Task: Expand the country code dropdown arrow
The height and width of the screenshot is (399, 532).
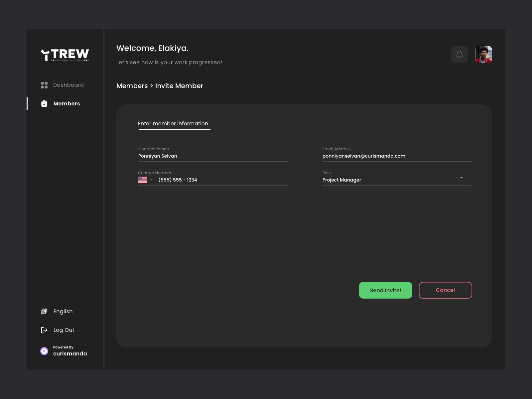Action: (x=151, y=180)
